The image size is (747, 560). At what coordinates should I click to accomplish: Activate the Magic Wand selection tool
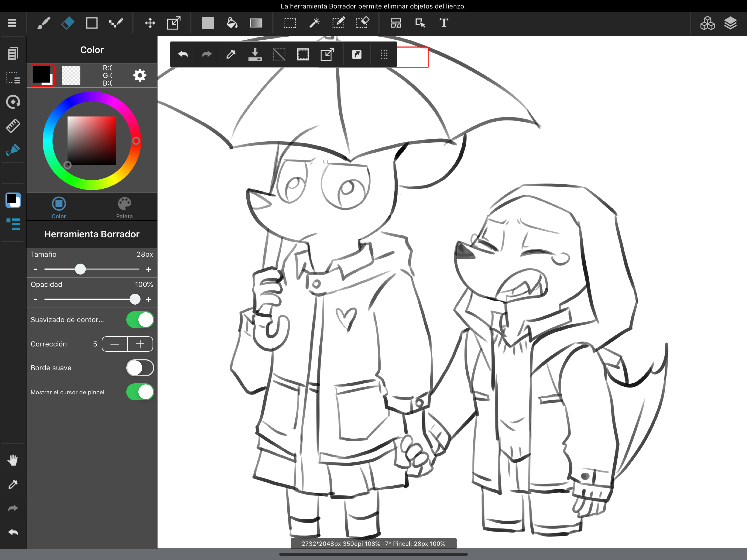(314, 23)
